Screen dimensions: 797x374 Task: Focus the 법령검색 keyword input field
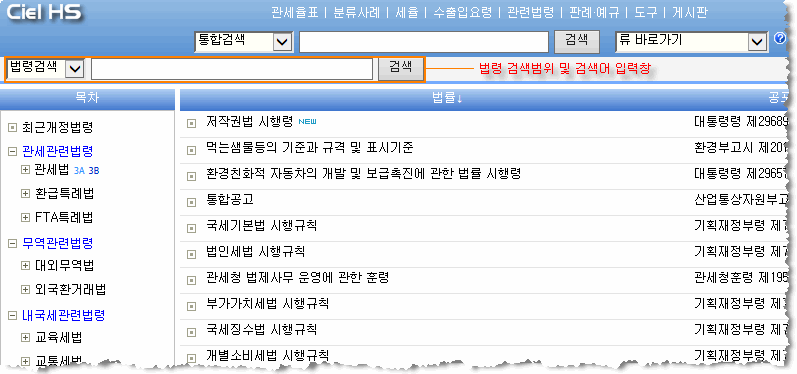click(x=232, y=69)
